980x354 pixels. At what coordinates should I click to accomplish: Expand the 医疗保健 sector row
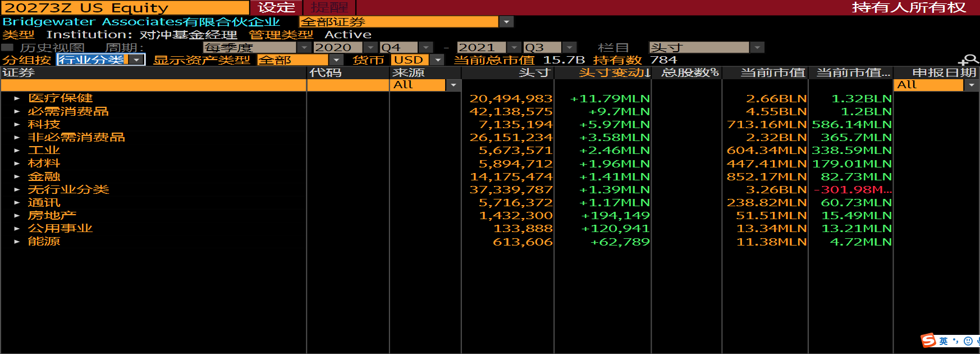tap(17, 98)
